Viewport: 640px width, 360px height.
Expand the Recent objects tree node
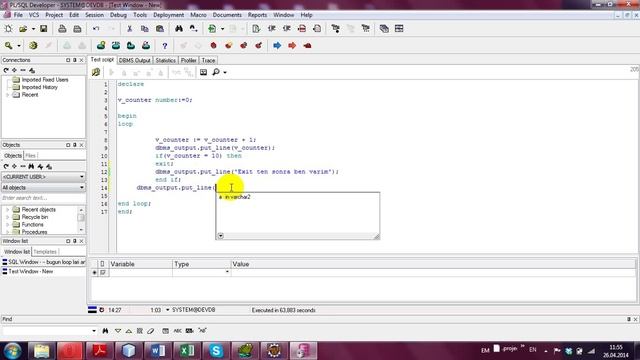[7, 209]
